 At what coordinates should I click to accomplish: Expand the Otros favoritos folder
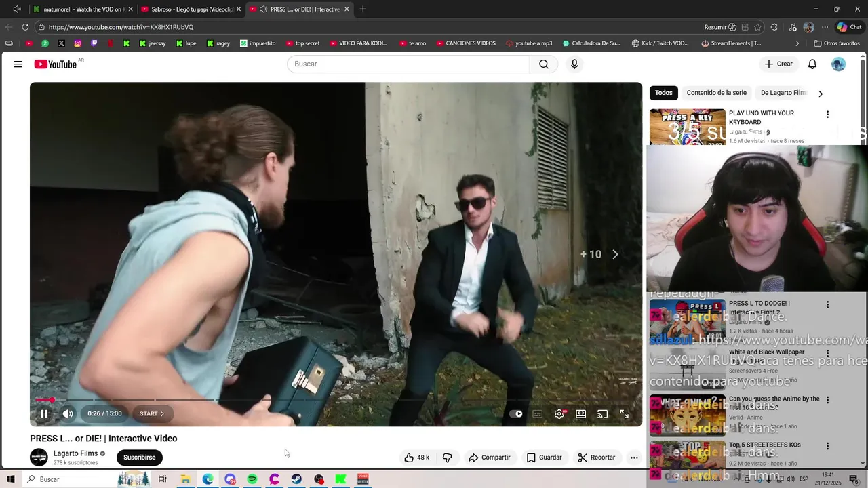coord(836,43)
